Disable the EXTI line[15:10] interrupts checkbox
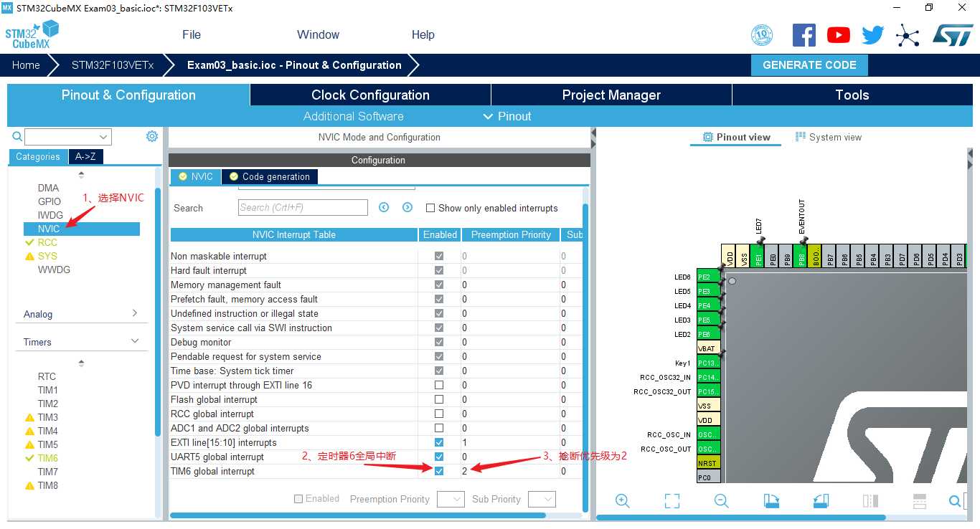The width and height of the screenshot is (980, 529). [x=439, y=442]
